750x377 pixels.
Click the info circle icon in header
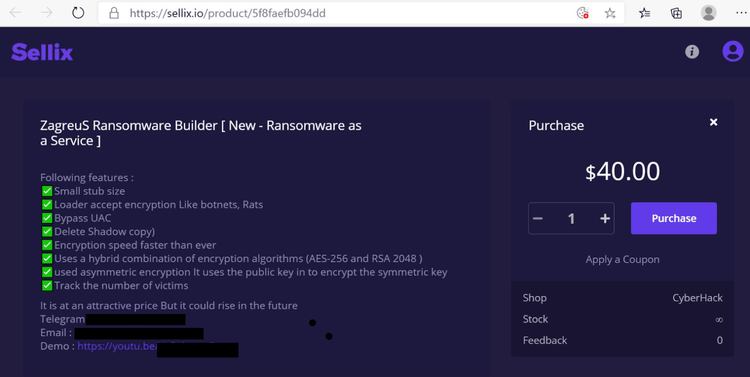692,52
